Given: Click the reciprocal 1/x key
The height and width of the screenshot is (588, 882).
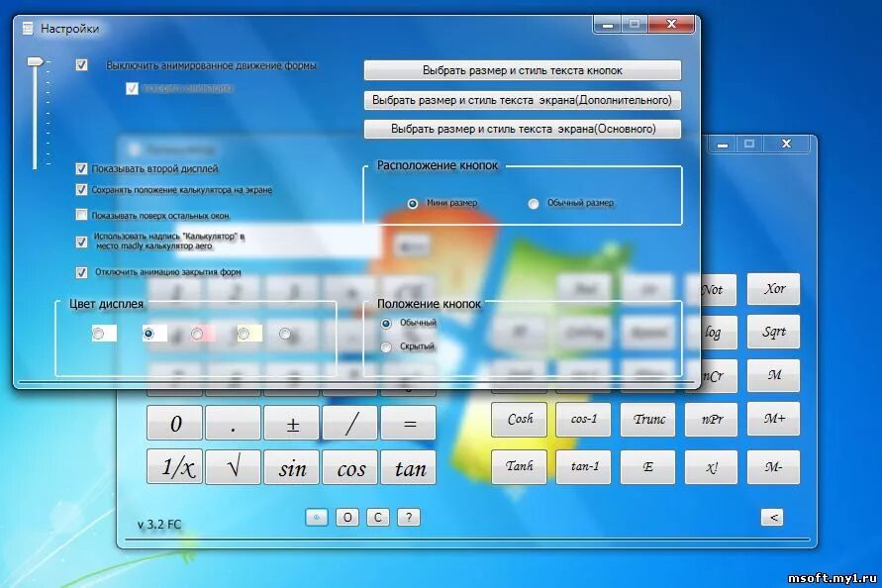Looking at the screenshot, I should [174, 467].
